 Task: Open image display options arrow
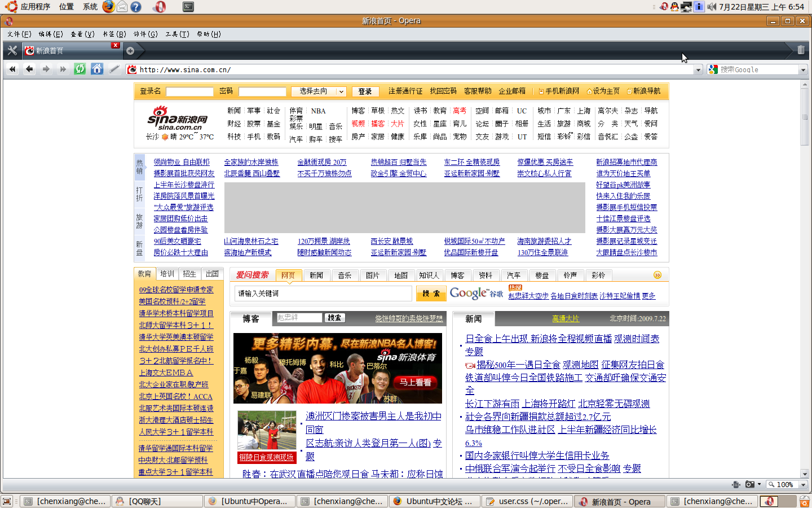760,484
